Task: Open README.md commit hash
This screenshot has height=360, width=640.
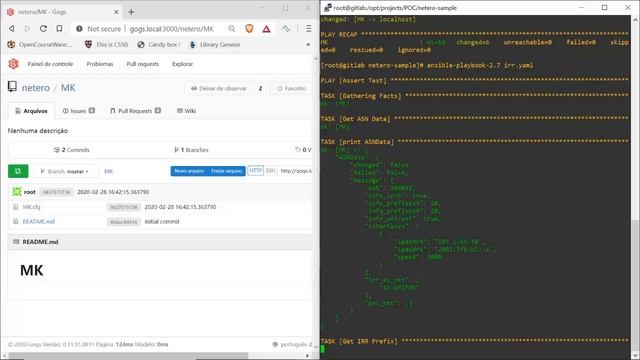Action: (x=123, y=222)
